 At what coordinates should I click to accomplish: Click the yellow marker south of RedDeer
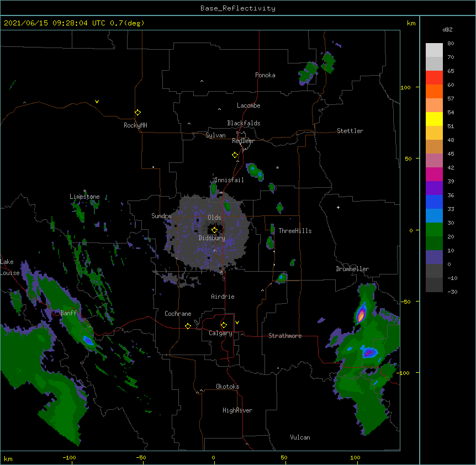235,155
